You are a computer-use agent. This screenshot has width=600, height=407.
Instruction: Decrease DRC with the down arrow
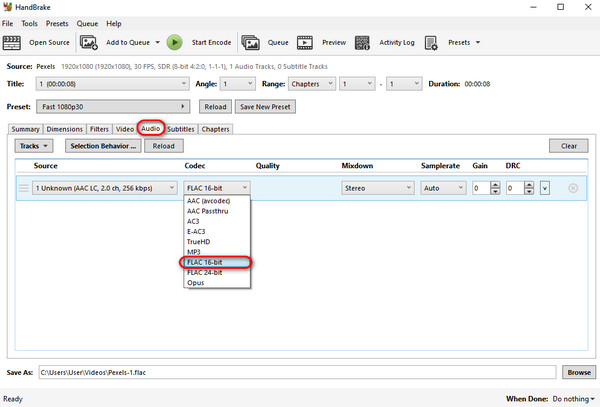529,191
